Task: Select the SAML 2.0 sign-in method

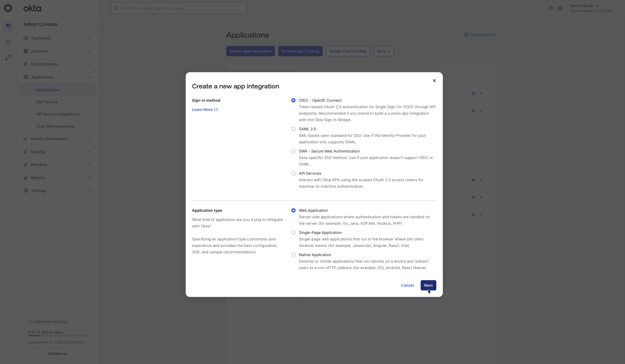Action: click(x=293, y=129)
